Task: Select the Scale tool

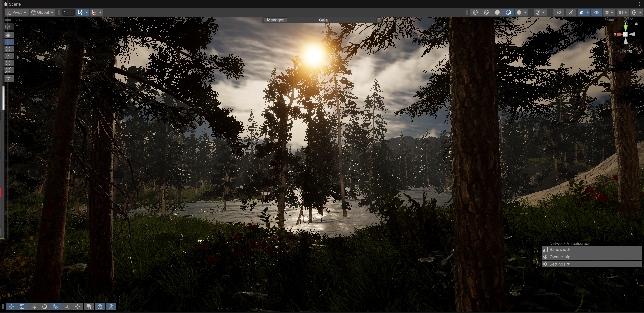Action: [x=8, y=56]
